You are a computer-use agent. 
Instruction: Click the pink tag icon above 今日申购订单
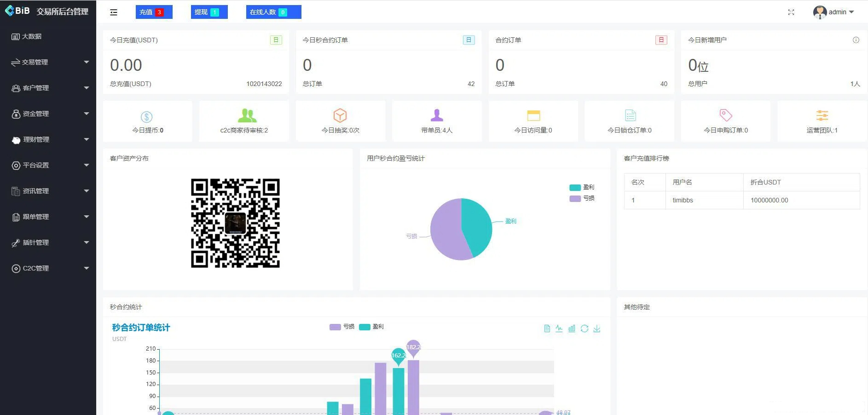(726, 115)
